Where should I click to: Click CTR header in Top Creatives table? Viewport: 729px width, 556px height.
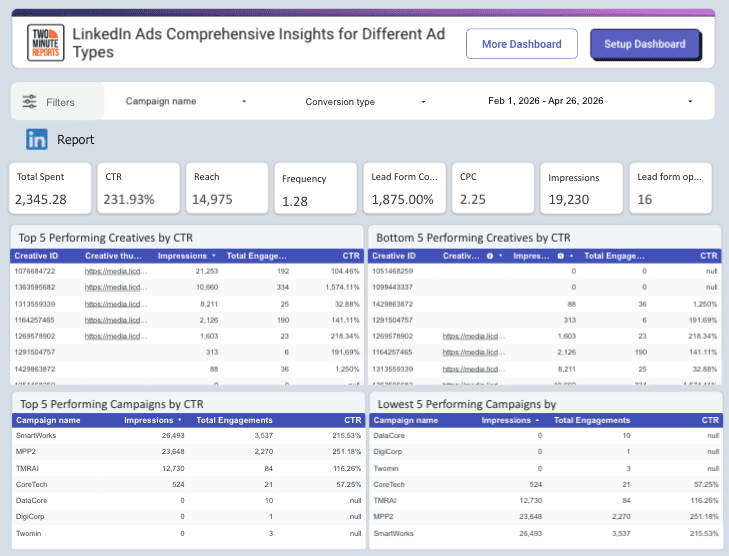351,256
